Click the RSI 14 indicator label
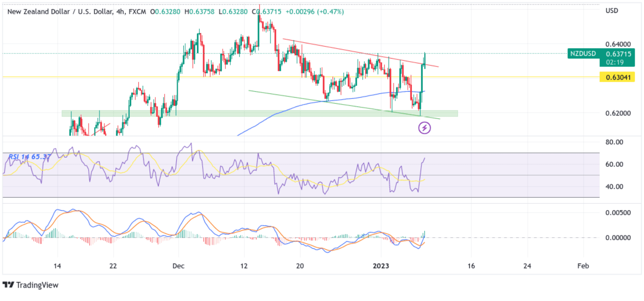The width and height of the screenshot is (644, 301). pyautogui.click(x=30, y=157)
